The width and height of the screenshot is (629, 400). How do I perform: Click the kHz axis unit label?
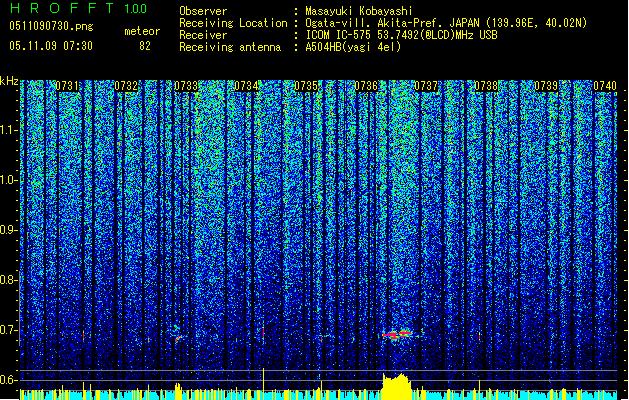[9, 81]
